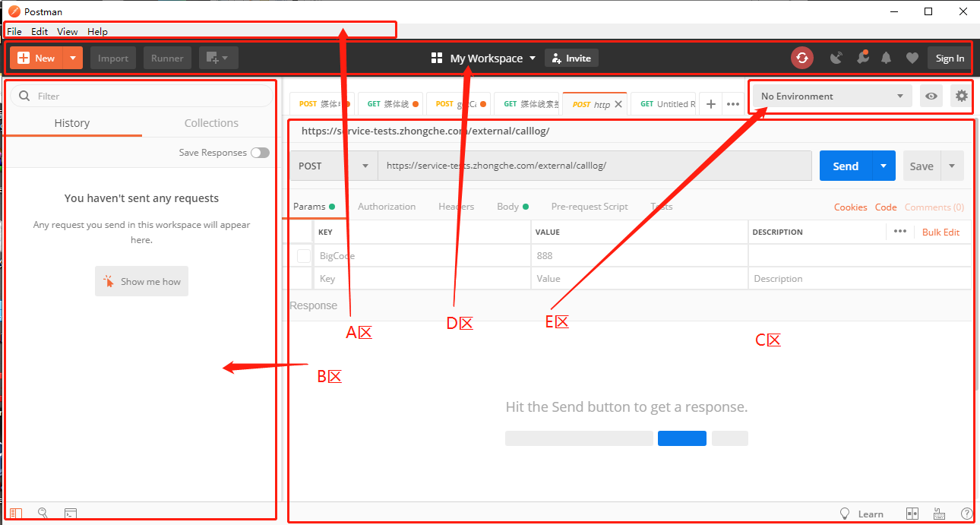Switch to two-pane layout icon
Viewport: 980px width, 525px height.
click(x=912, y=514)
